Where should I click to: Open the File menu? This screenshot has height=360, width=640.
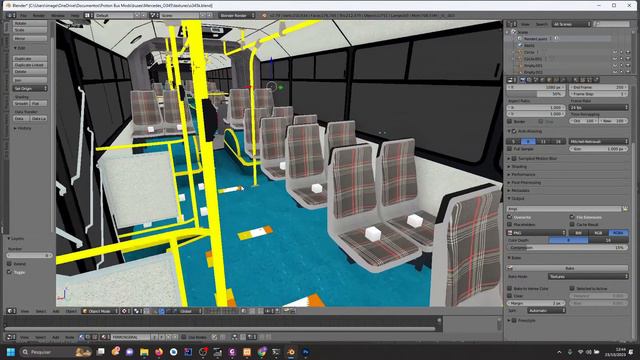point(23,16)
